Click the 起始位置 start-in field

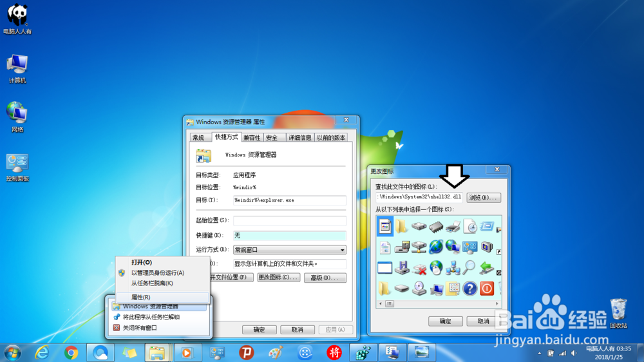tap(290, 221)
